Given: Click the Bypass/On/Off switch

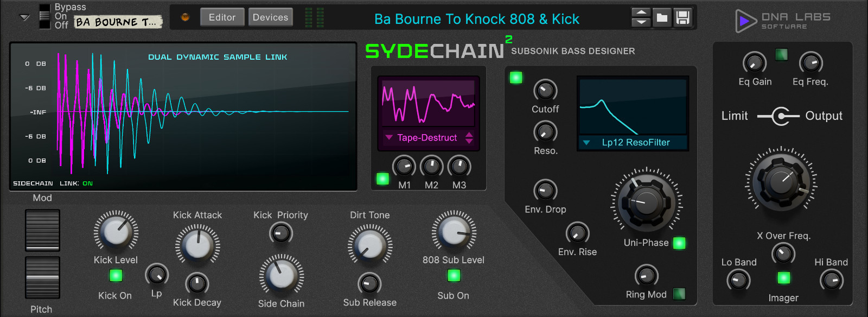Looking at the screenshot, I should pyautogui.click(x=44, y=16).
